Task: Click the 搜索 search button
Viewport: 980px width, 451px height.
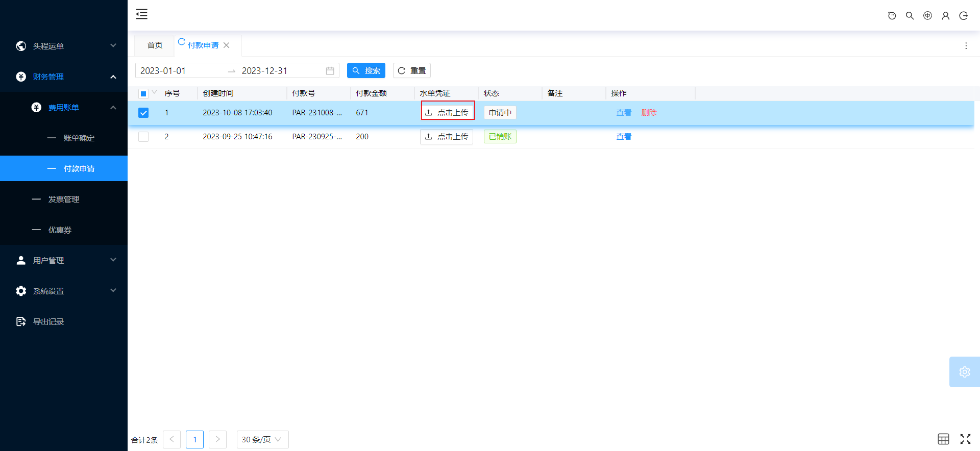Action: point(366,70)
